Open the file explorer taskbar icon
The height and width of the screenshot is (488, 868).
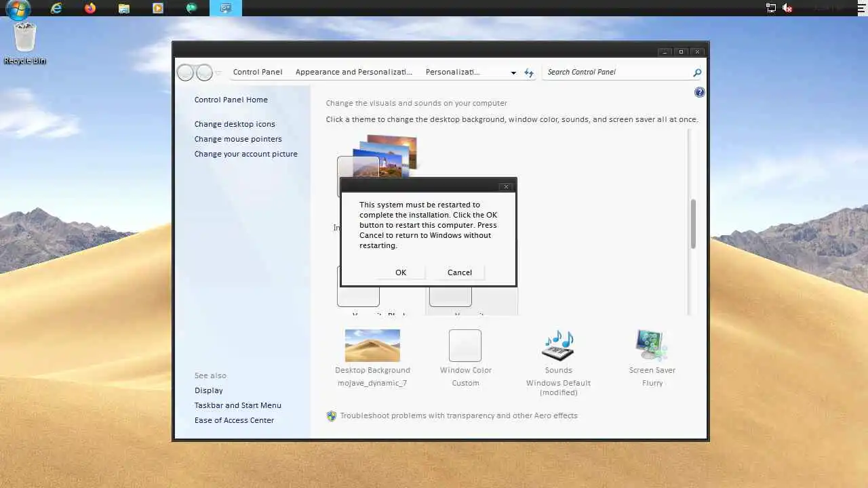coord(124,8)
